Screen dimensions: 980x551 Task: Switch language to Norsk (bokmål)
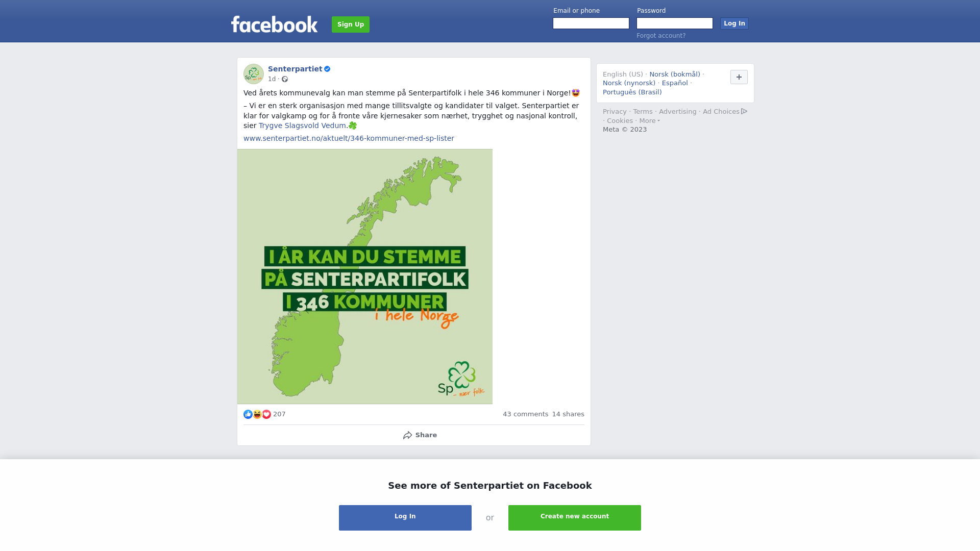click(675, 74)
